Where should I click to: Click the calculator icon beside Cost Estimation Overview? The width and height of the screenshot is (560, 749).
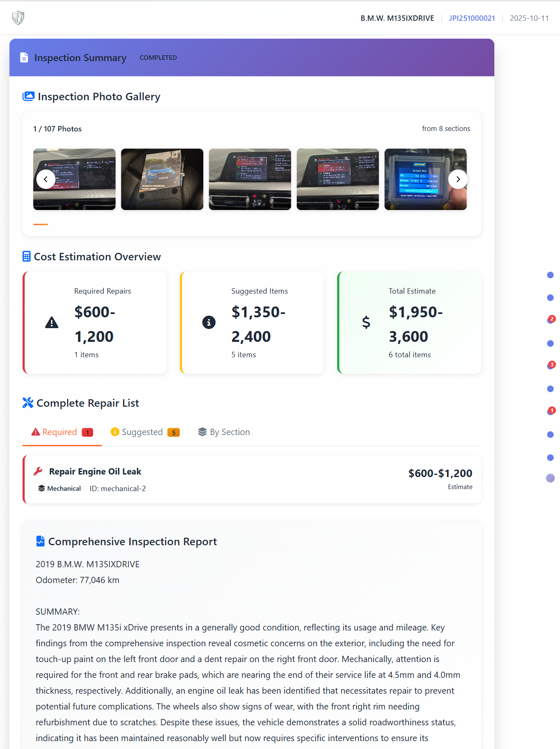(27, 257)
